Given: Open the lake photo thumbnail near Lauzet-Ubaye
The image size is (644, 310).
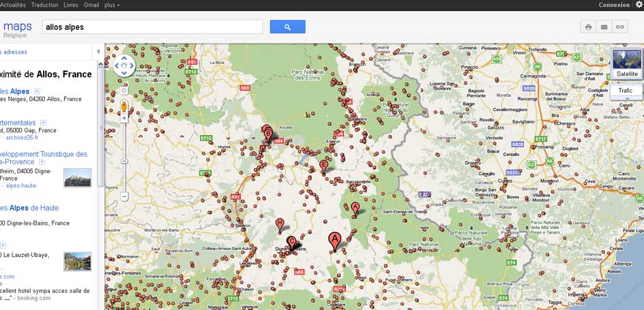Looking at the screenshot, I should click(x=78, y=262).
